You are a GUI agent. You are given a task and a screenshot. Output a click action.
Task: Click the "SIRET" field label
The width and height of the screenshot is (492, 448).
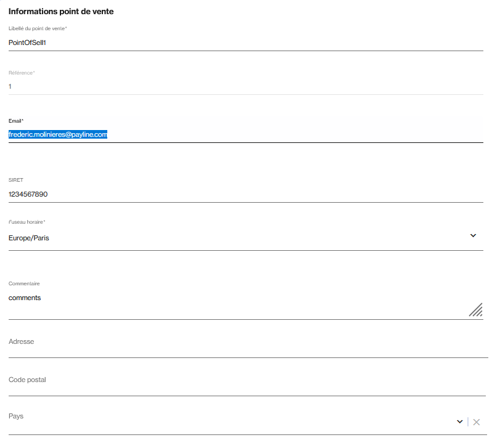(15, 180)
